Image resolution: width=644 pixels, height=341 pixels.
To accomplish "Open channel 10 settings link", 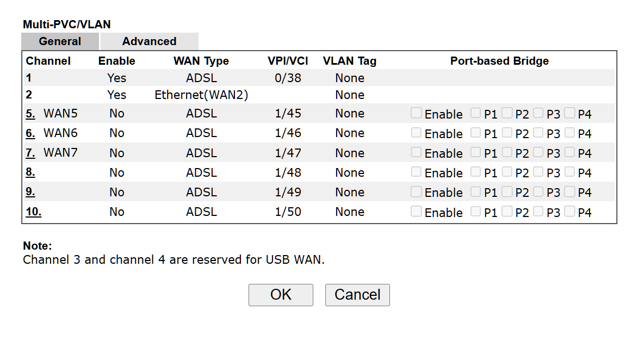I will [x=33, y=212].
